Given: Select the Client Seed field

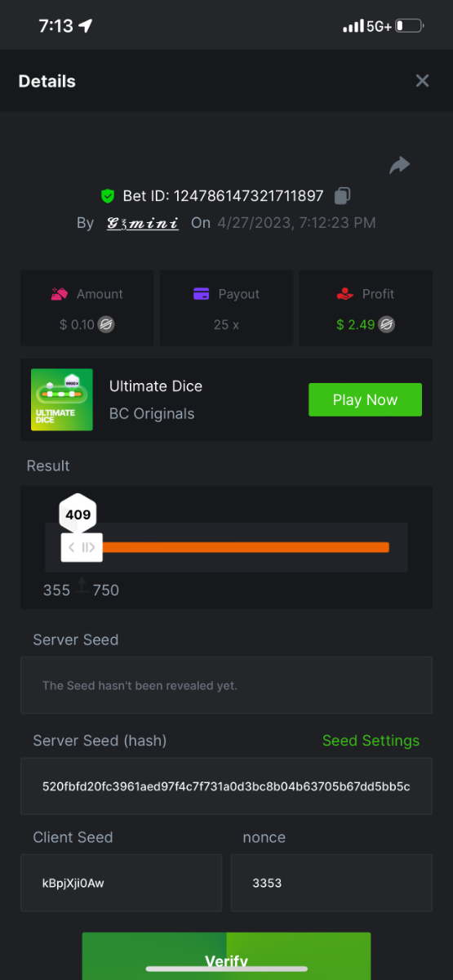Looking at the screenshot, I should [x=121, y=883].
